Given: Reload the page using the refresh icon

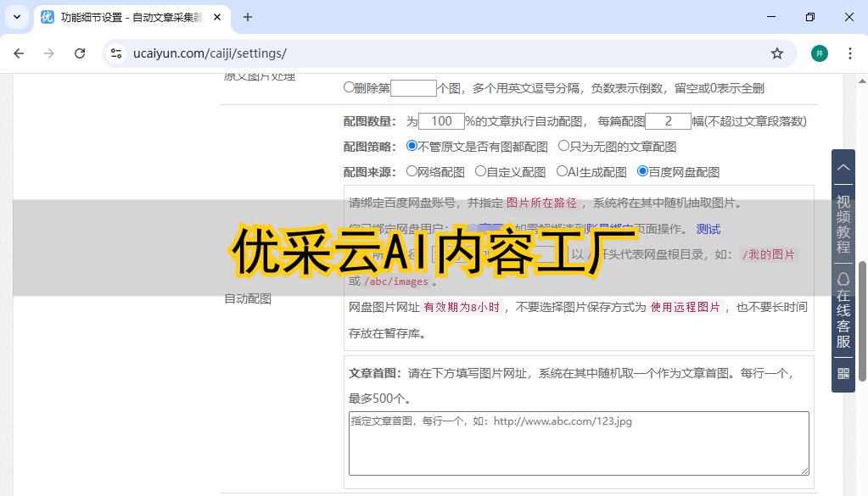Looking at the screenshot, I should point(80,53).
